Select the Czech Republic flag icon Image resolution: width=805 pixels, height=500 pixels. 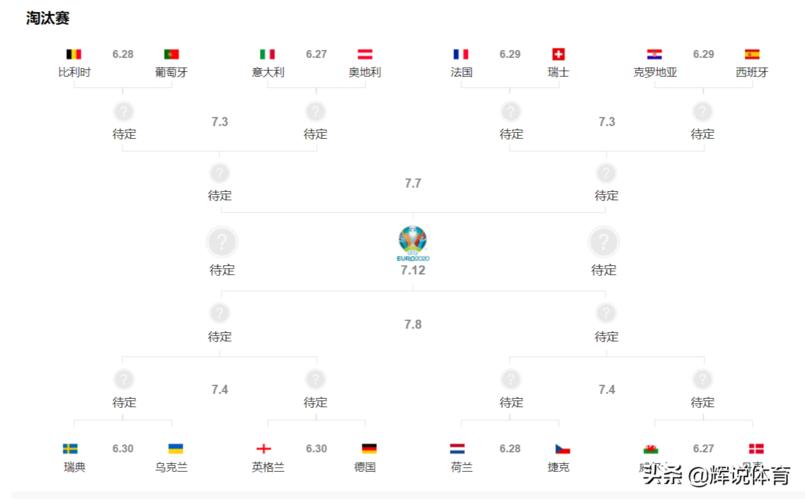(x=562, y=449)
